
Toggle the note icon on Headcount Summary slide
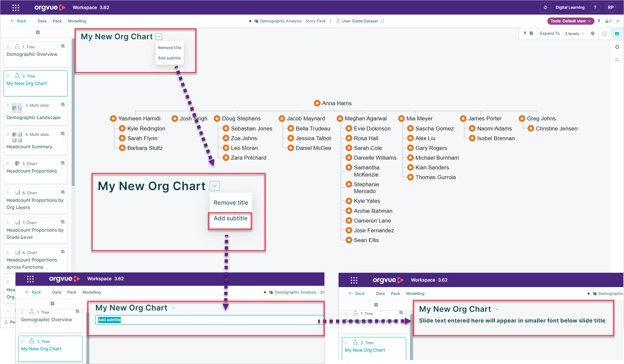point(63,134)
